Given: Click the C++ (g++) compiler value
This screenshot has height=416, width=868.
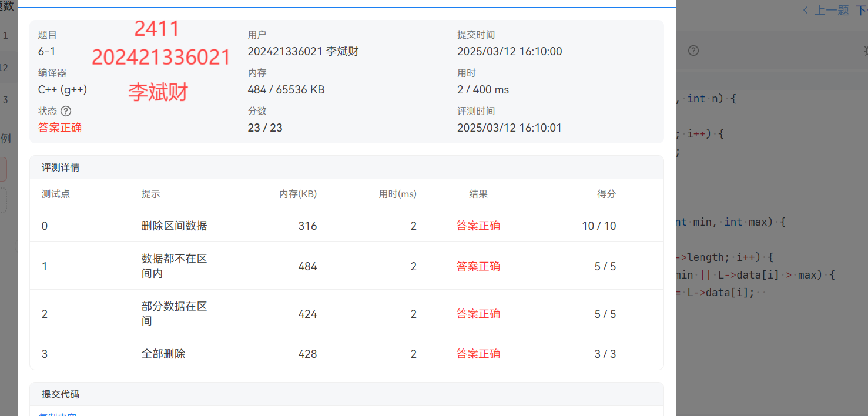Looking at the screenshot, I should 62,90.
